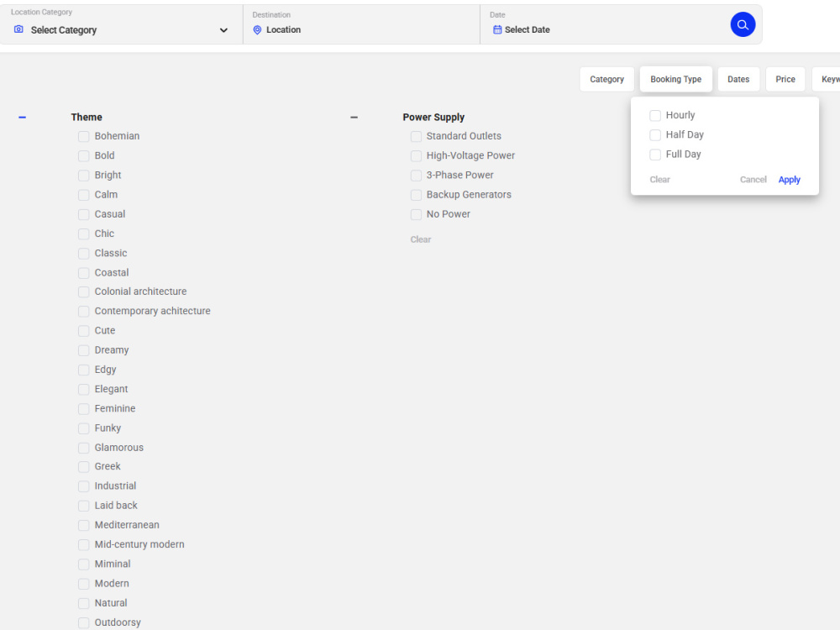Tick the Mediterranean theme checkbox

83,526
